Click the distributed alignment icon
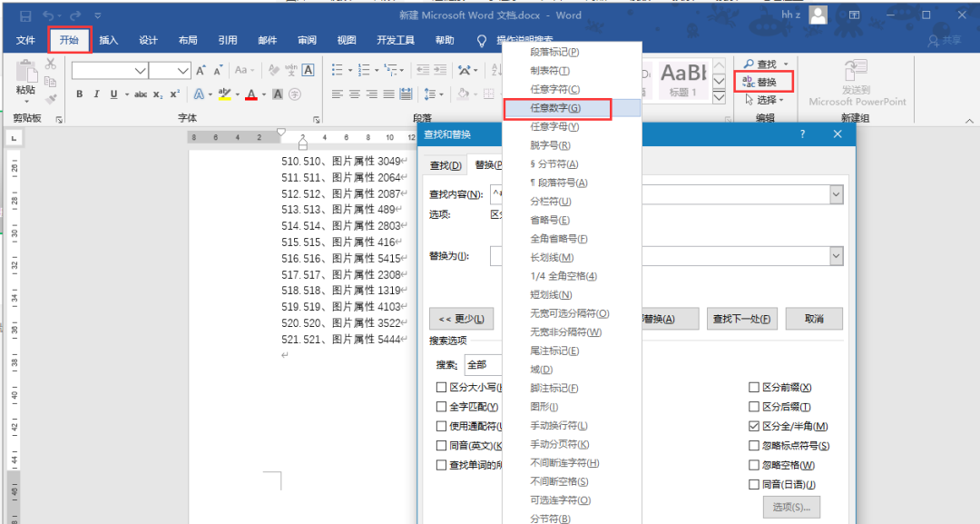This screenshot has width=980, height=524. pos(406,94)
